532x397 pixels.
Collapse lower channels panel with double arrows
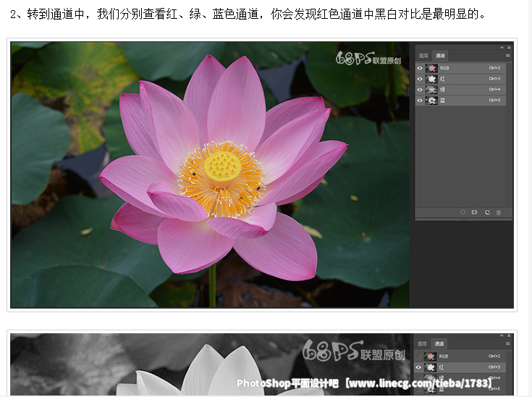(x=502, y=335)
